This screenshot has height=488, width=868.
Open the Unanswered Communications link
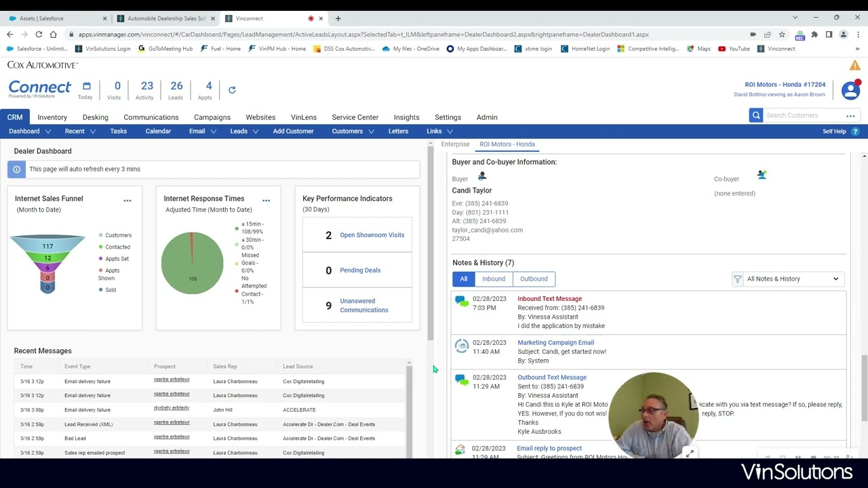[364, 306]
